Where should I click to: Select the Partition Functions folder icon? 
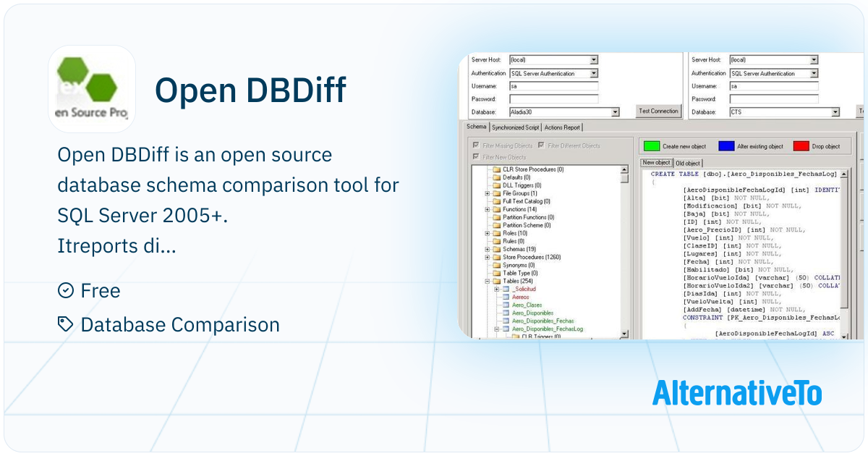pyautogui.click(x=496, y=217)
